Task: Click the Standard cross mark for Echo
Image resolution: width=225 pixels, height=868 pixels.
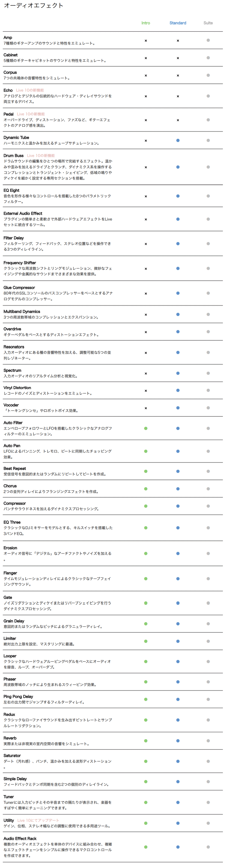Action: click(178, 96)
